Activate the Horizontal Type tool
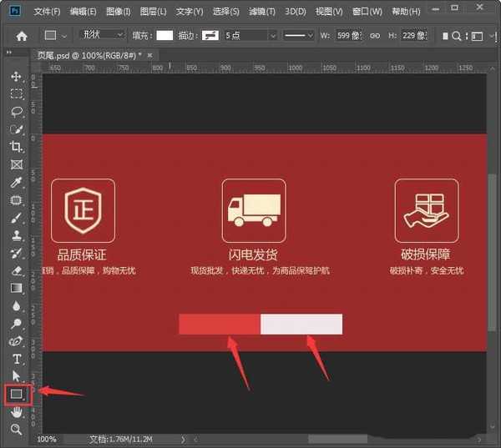This screenshot has height=448, width=501. (x=16, y=359)
